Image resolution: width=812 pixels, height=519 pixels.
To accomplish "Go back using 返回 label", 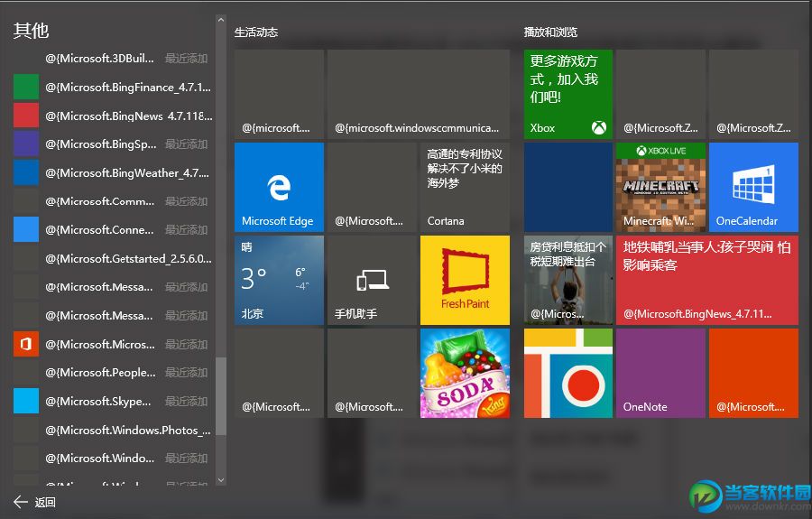I will (45, 502).
